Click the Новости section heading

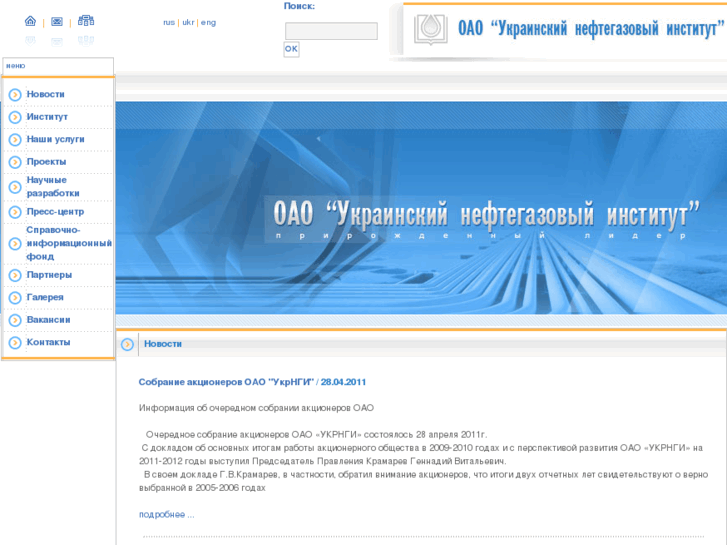click(163, 344)
